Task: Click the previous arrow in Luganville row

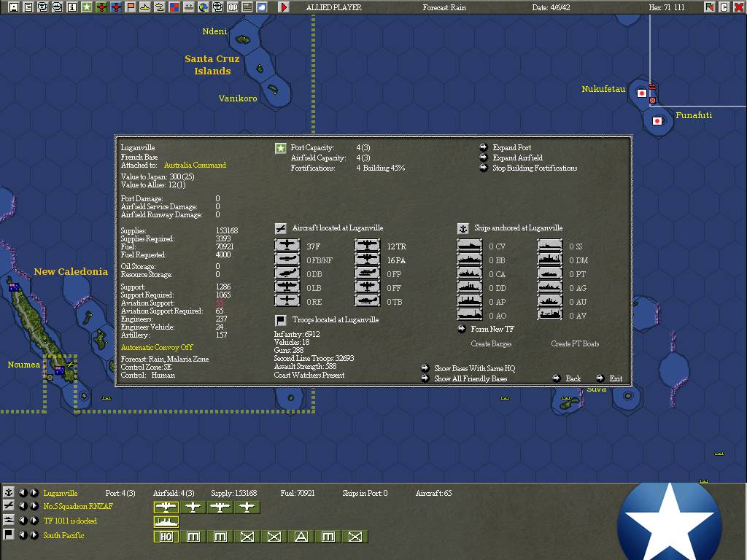Action: pyautogui.click(x=23, y=493)
